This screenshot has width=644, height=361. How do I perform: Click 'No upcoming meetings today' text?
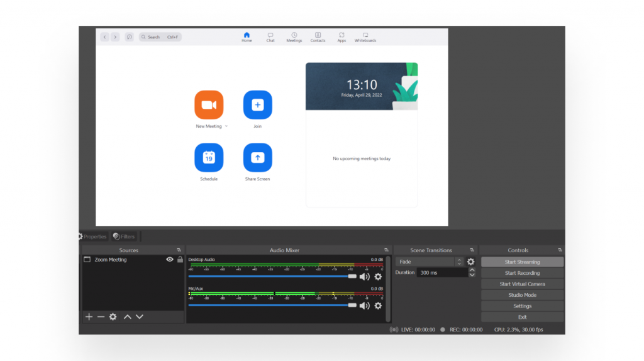pyautogui.click(x=362, y=158)
